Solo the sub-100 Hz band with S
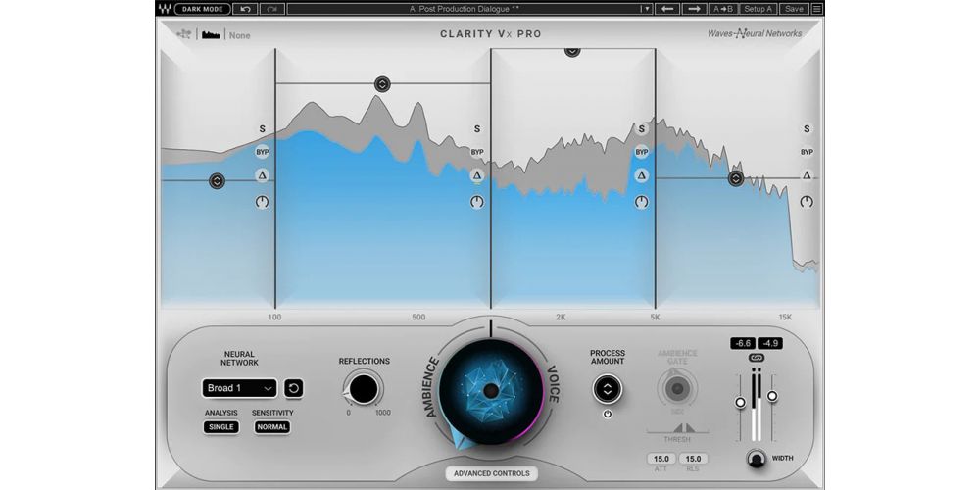Image resolution: width=980 pixels, height=490 pixels. (263, 129)
